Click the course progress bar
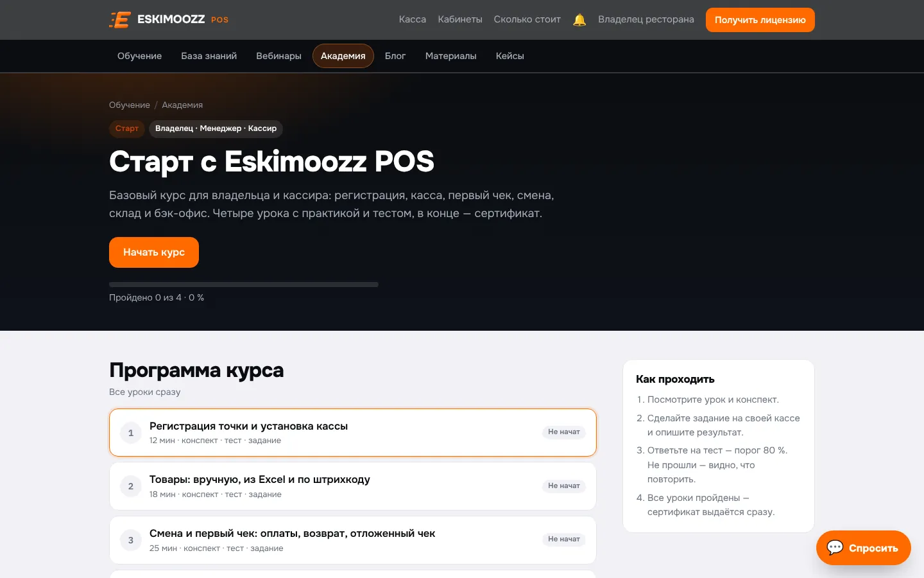Image resolution: width=924 pixels, height=578 pixels. (x=244, y=285)
